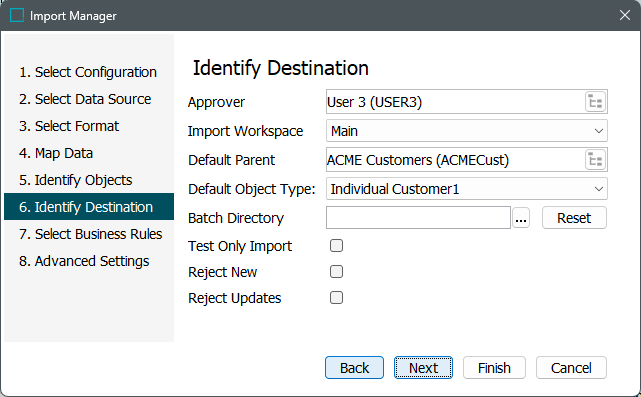Go to step 7 Select Business Rules
The height and width of the screenshot is (397, 641).
[x=89, y=234]
